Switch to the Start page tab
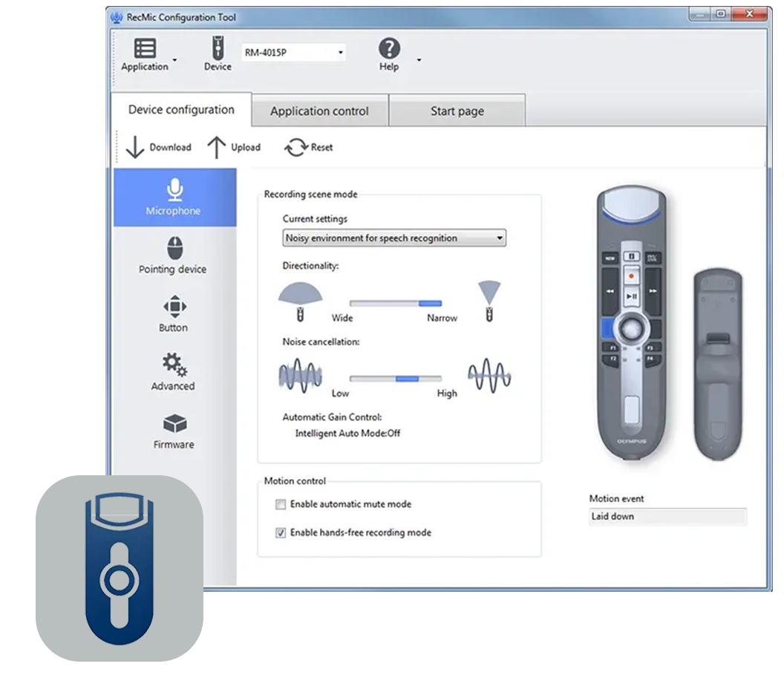Screen dimensions: 784x678 457,111
